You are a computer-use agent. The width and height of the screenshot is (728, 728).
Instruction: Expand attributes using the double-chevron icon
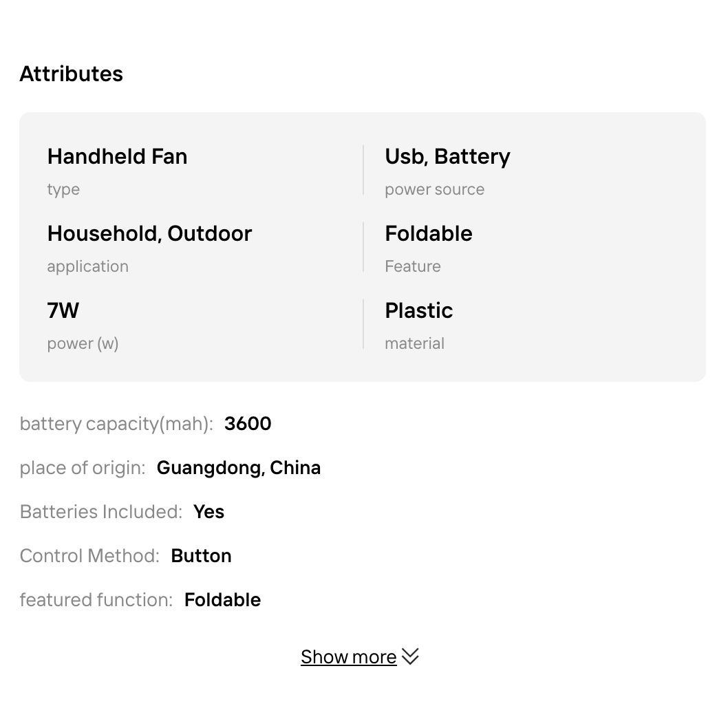410,657
